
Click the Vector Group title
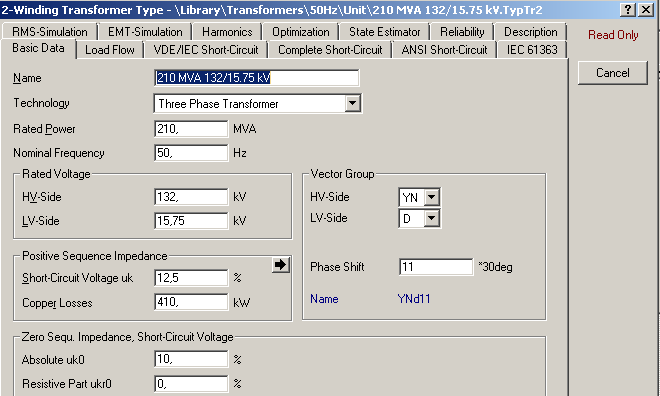(342, 174)
